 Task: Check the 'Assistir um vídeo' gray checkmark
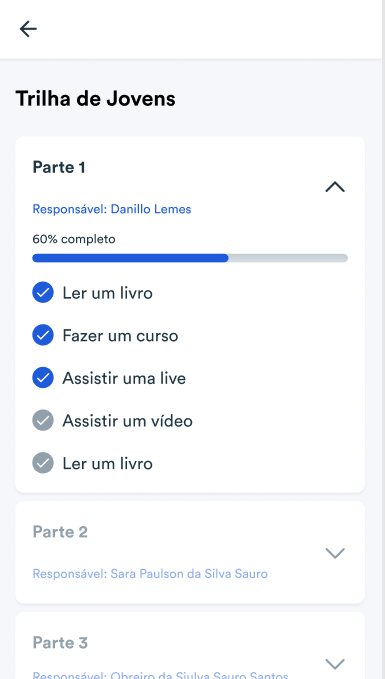pos(43,420)
